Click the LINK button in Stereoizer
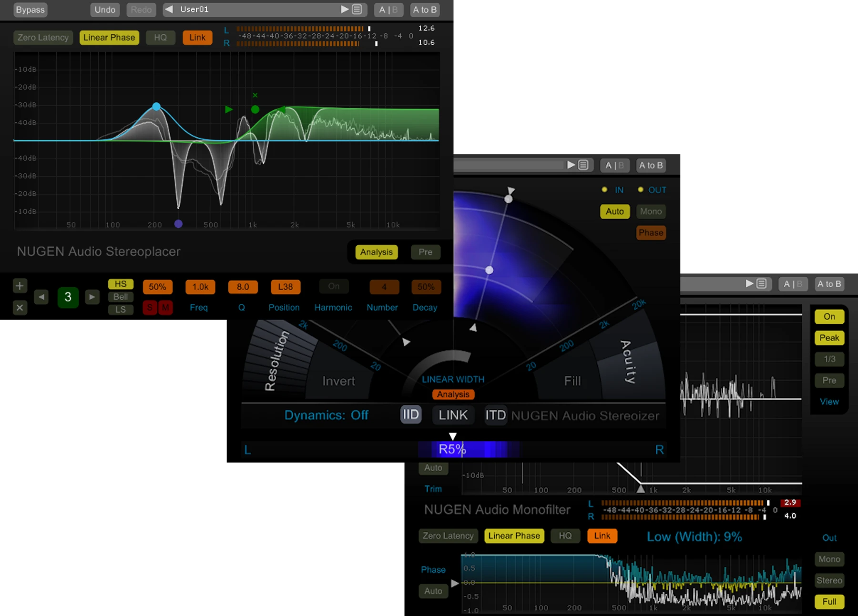 click(x=453, y=415)
